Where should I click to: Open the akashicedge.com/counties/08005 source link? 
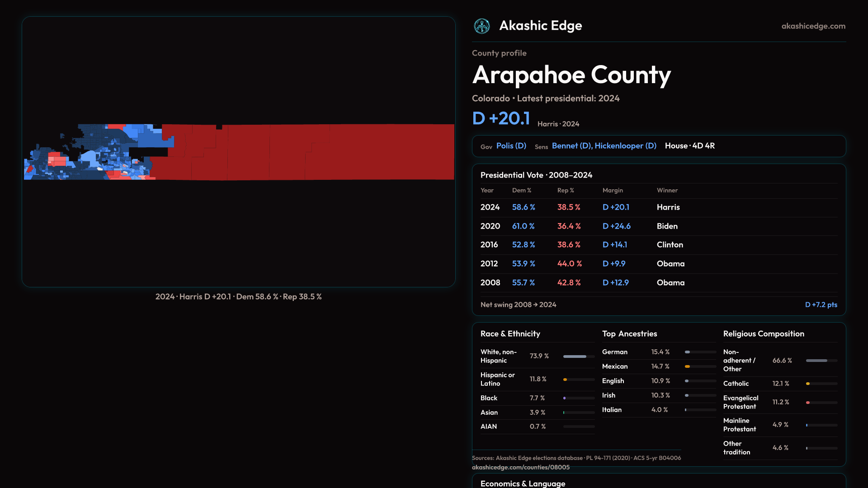tap(520, 467)
